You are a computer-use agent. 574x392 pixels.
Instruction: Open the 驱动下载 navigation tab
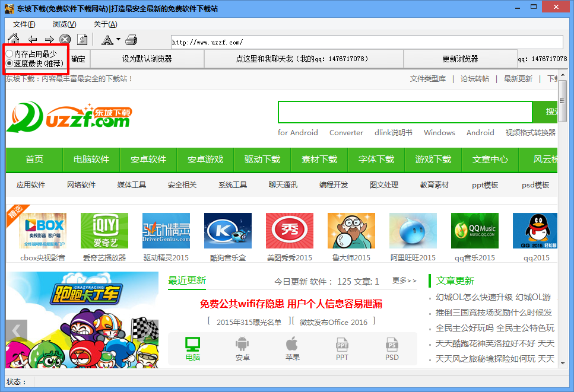click(x=262, y=160)
